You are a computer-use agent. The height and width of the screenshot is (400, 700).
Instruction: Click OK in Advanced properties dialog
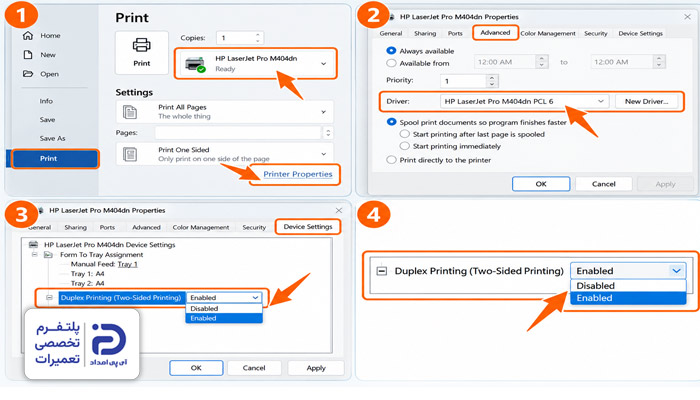[x=541, y=183]
